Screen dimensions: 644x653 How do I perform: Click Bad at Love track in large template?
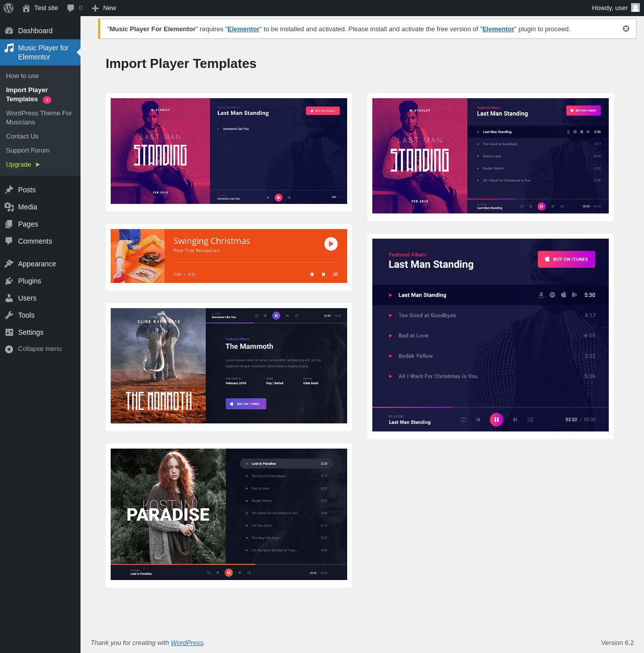(413, 336)
